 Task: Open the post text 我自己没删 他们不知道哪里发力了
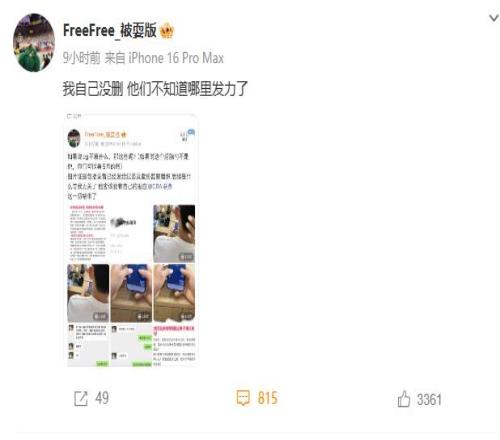coord(155,89)
